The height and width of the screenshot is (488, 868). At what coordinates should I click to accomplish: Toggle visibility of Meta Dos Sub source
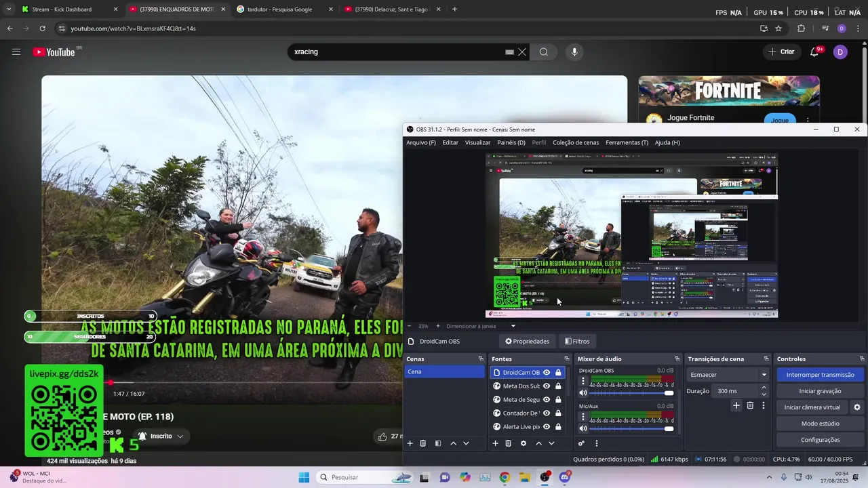[547, 386]
